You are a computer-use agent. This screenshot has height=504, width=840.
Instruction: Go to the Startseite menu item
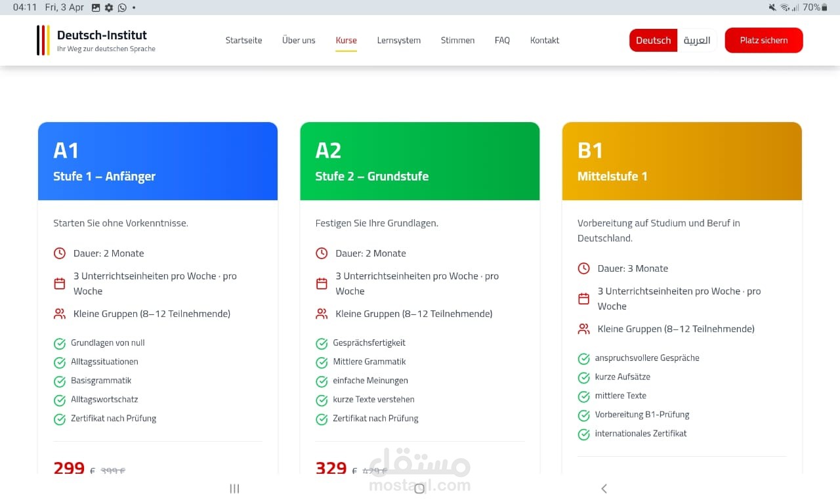(x=243, y=40)
